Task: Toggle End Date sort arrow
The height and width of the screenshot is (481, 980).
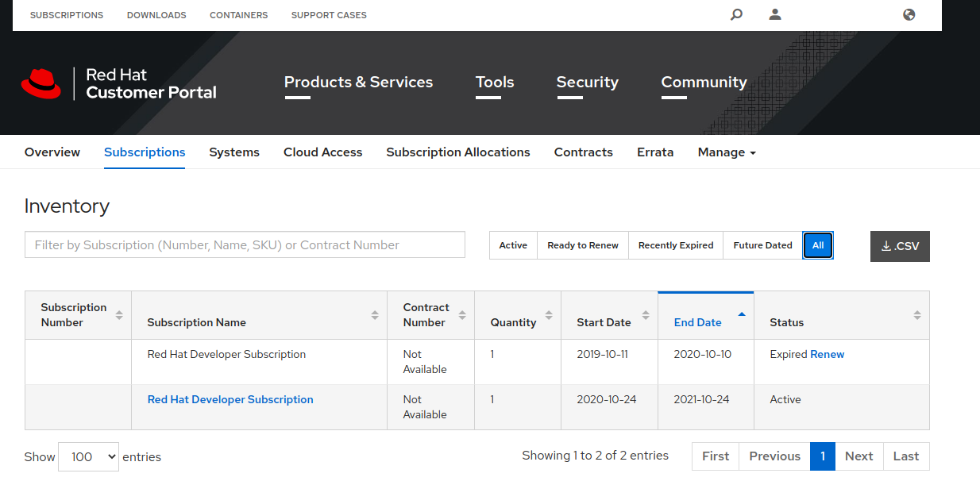Action: tap(742, 315)
